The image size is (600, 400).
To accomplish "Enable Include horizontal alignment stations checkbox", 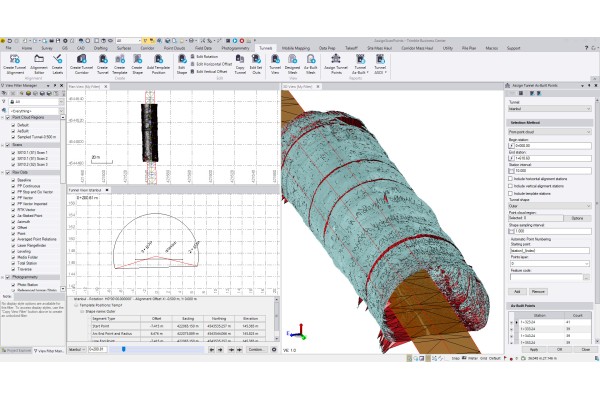I will click(512, 179).
